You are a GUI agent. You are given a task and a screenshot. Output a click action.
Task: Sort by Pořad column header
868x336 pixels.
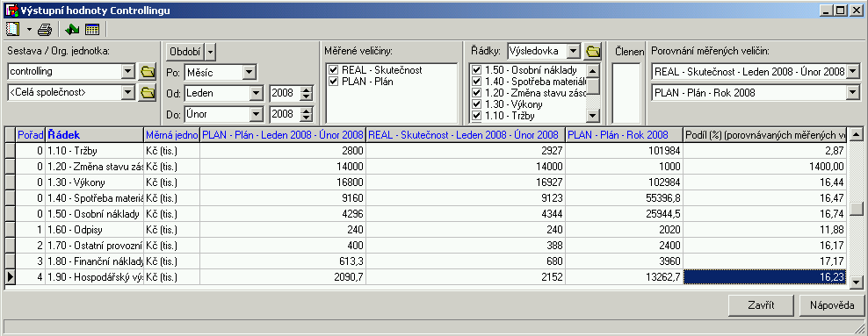[x=31, y=135]
